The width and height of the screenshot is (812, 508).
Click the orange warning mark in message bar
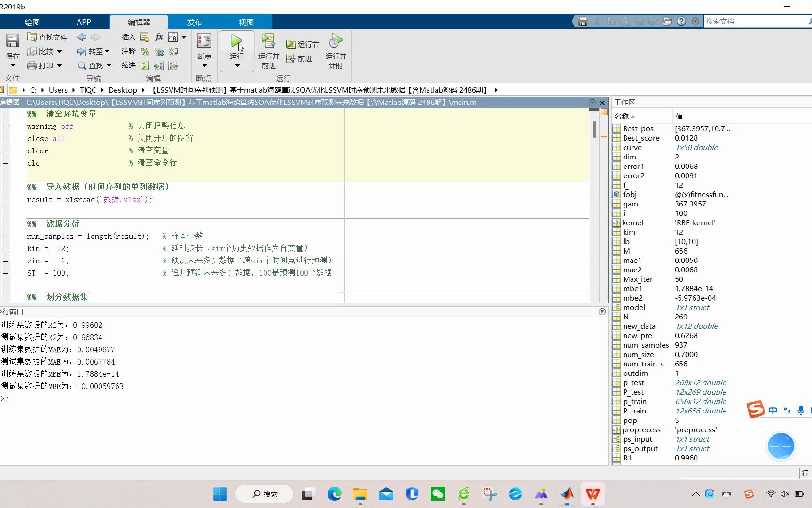604,137
